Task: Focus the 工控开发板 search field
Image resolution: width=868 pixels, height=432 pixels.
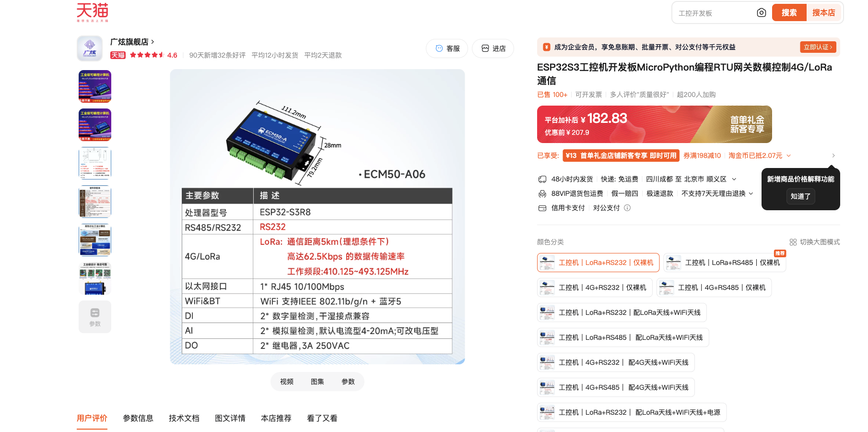Action: pos(715,13)
